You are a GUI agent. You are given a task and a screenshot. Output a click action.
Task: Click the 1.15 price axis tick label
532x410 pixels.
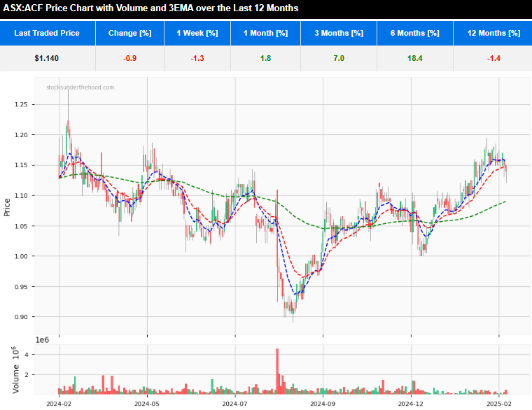(21, 165)
